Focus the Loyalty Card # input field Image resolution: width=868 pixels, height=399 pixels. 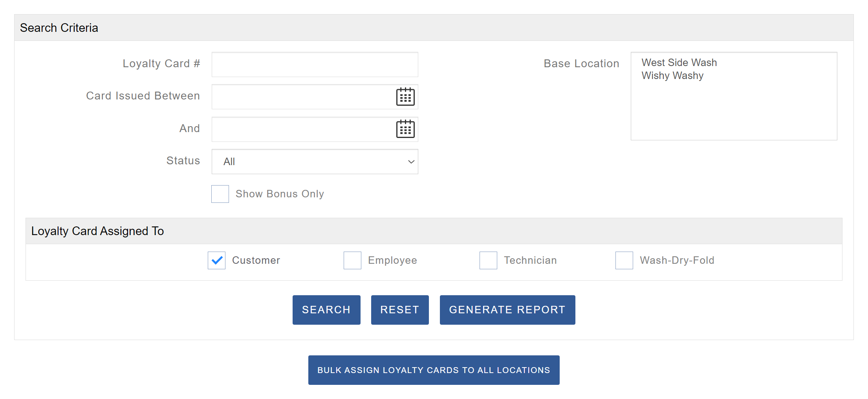tap(314, 64)
